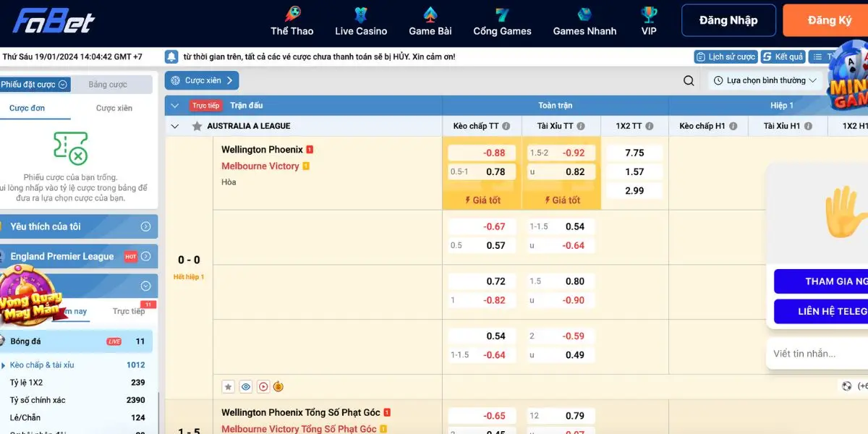Image resolution: width=868 pixels, height=434 pixels.
Task: Open the Lựa chọn bình thường dropdown
Action: (x=765, y=81)
